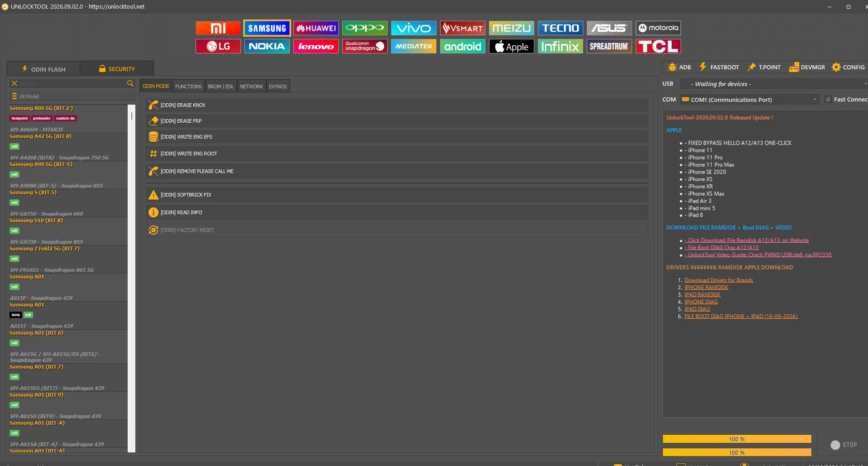Toggle the Fast Connect checkbox

(828, 100)
